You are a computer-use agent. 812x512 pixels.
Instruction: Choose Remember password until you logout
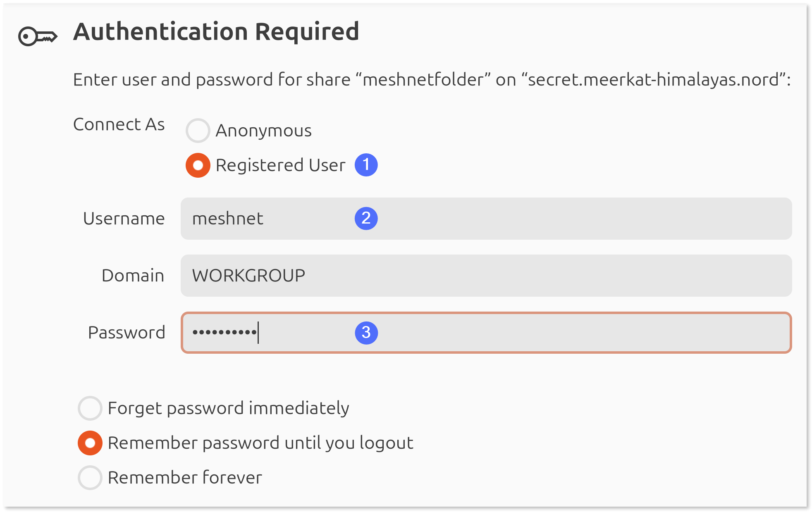(x=90, y=443)
